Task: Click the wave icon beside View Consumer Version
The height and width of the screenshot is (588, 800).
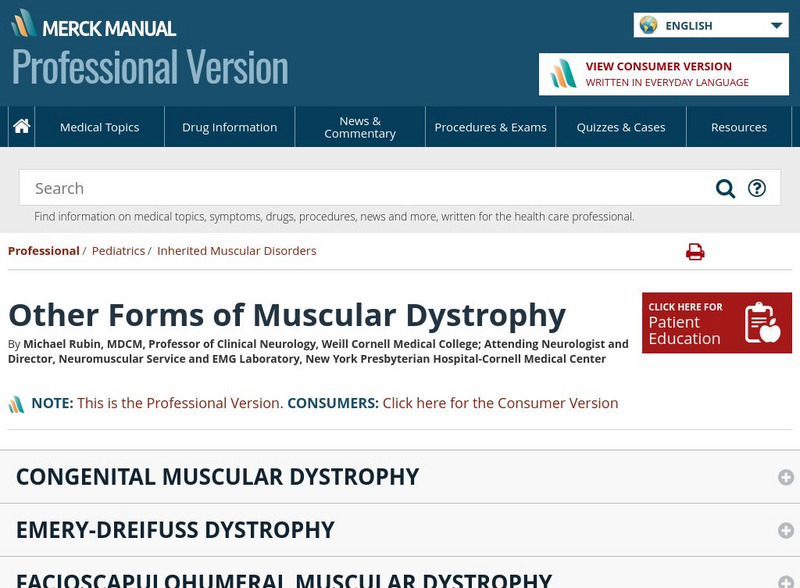Action: pyautogui.click(x=562, y=73)
